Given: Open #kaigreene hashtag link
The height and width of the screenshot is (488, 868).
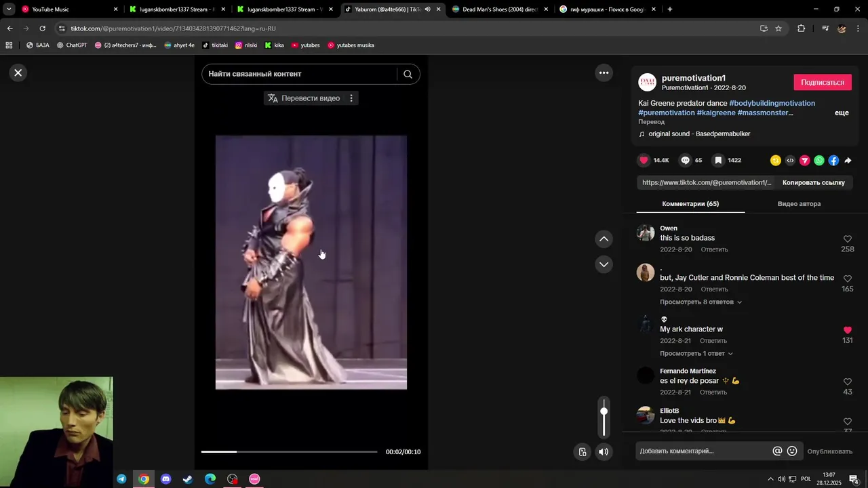Looking at the screenshot, I should click(x=715, y=113).
